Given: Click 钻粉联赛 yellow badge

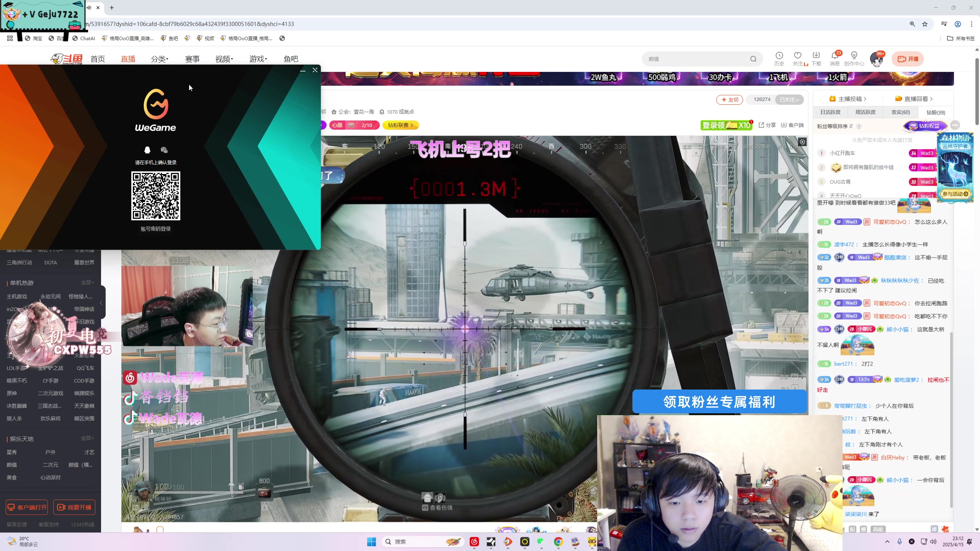Looking at the screenshot, I should (x=401, y=125).
